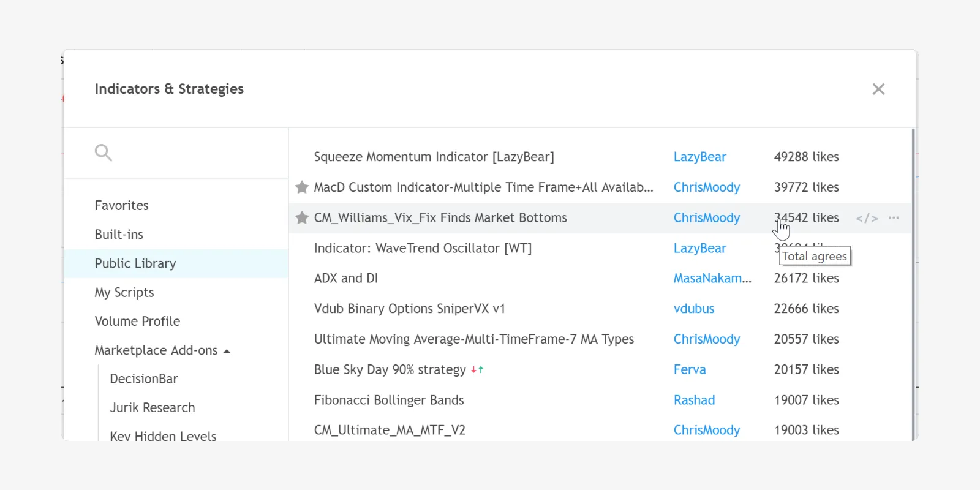Click the Ferva author link
Image resolution: width=980 pixels, height=490 pixels.
point(690,370)
